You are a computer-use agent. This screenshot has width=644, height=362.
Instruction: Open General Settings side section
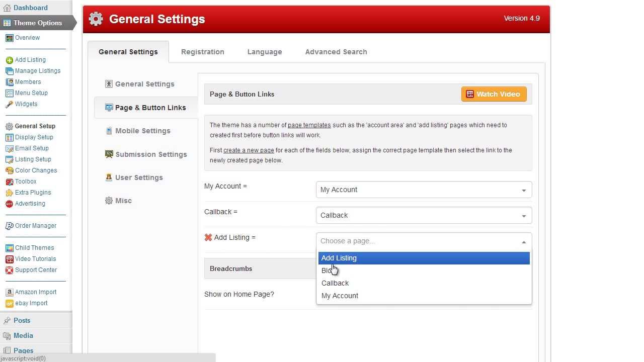coord(145,84)
